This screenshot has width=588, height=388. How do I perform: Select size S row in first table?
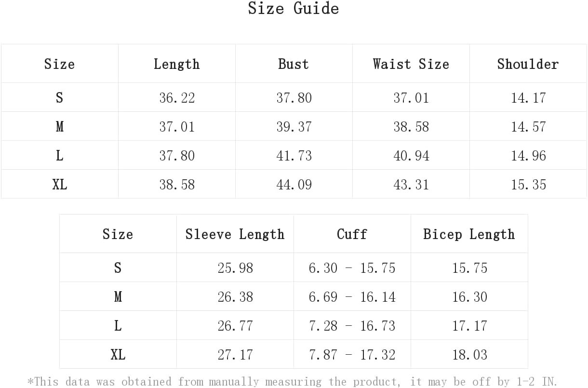click(x=294, y=97)
